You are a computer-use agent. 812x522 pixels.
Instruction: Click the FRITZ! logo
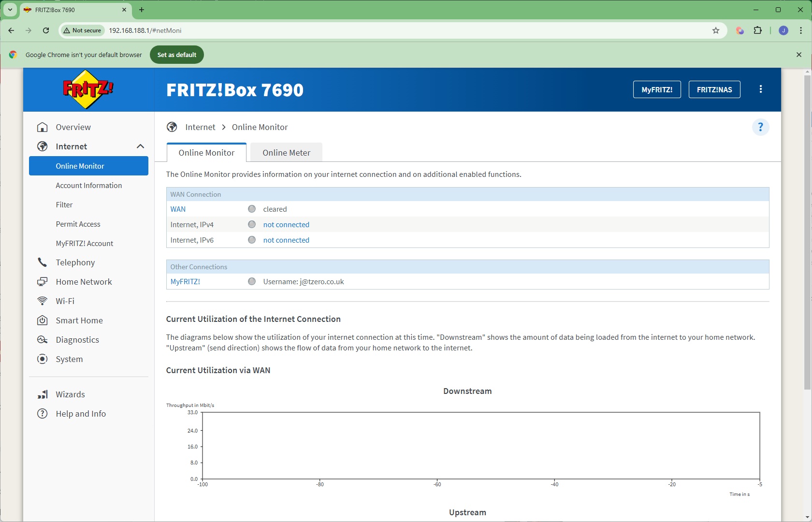click(x=88, y=89)
